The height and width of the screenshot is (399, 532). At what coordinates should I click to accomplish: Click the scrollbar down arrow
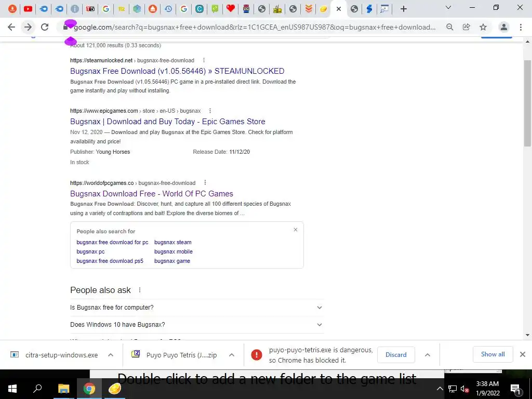pos(527,335)
